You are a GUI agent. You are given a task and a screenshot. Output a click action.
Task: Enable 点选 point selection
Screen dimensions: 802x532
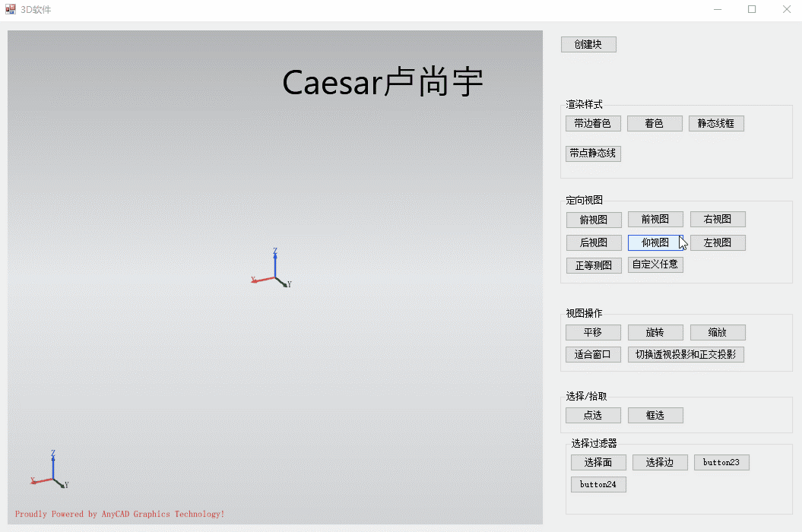(593, 416)
